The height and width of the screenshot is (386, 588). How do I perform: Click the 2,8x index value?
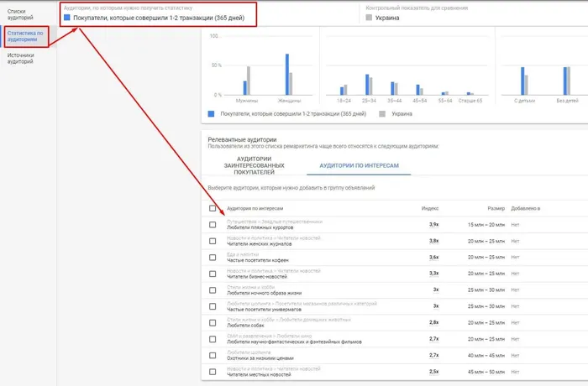coord(434,322)
